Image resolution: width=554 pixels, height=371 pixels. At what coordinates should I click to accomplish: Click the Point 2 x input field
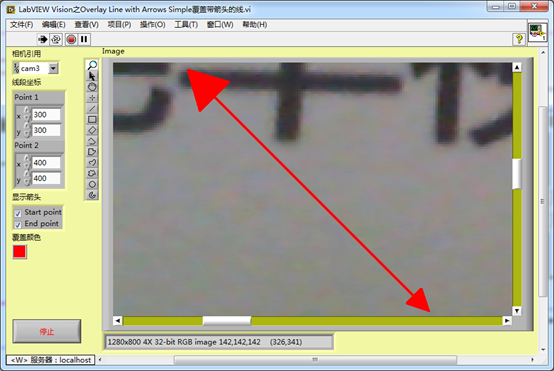(x=46, y=163)
